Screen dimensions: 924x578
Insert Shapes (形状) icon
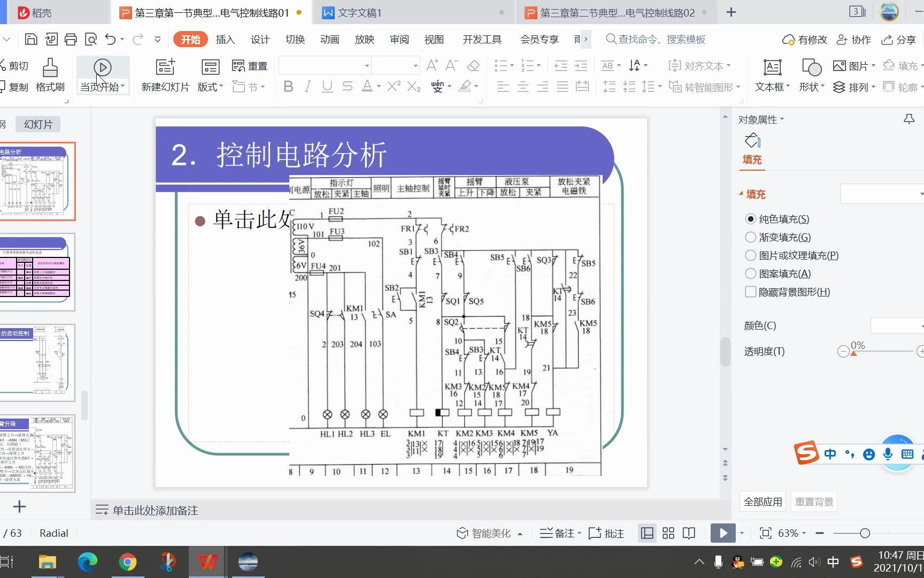click(812, 75)
